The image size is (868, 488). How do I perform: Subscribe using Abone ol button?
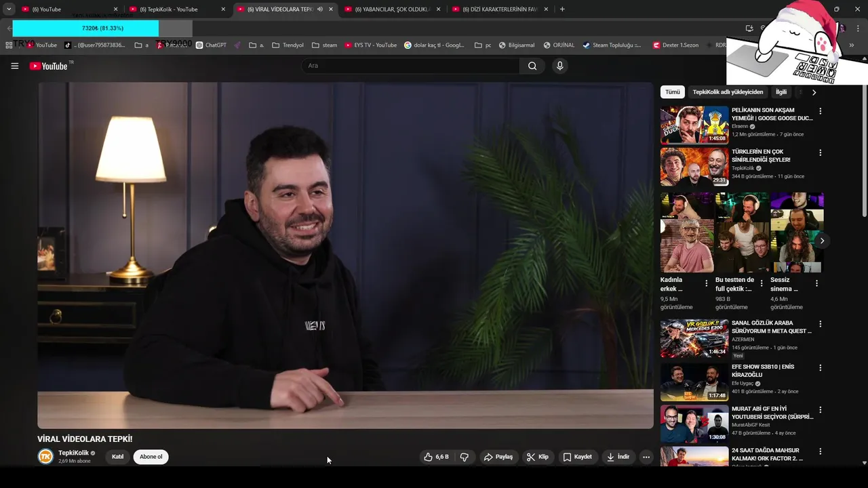pos(151,457)
